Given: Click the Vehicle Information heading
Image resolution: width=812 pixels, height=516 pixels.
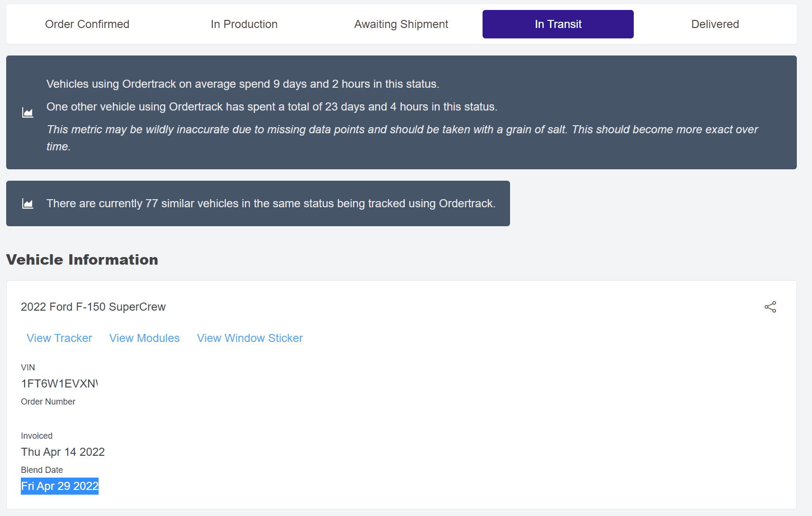Looking at the screenshot, I should [x=82, y=260].
